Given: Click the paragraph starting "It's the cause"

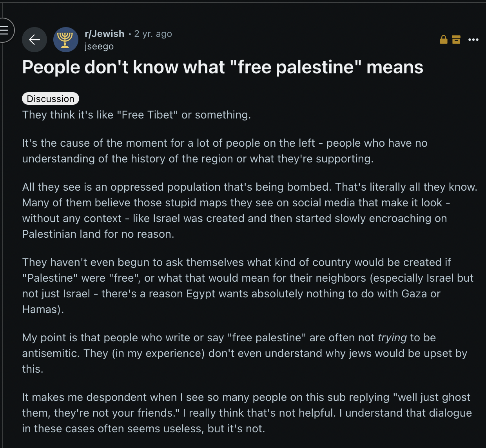Looking at the screenshot, I should (x=225, y=151).
